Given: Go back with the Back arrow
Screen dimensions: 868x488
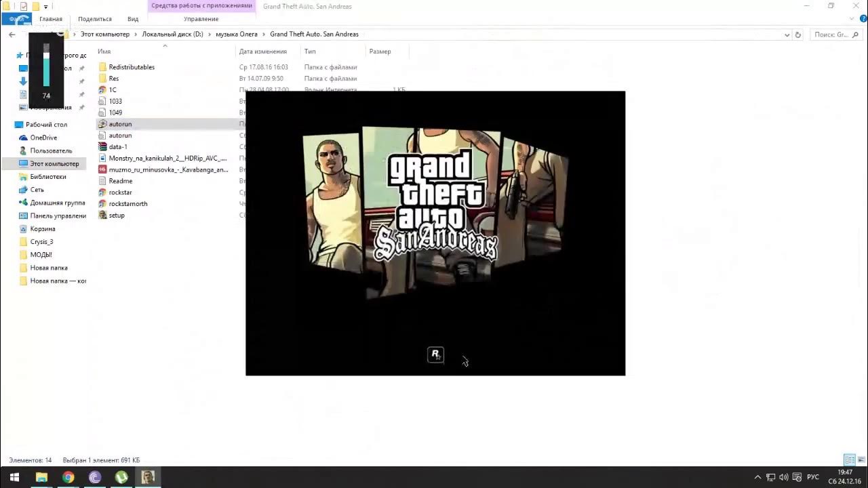Looking at the screenshot, I should coord(12,34).
